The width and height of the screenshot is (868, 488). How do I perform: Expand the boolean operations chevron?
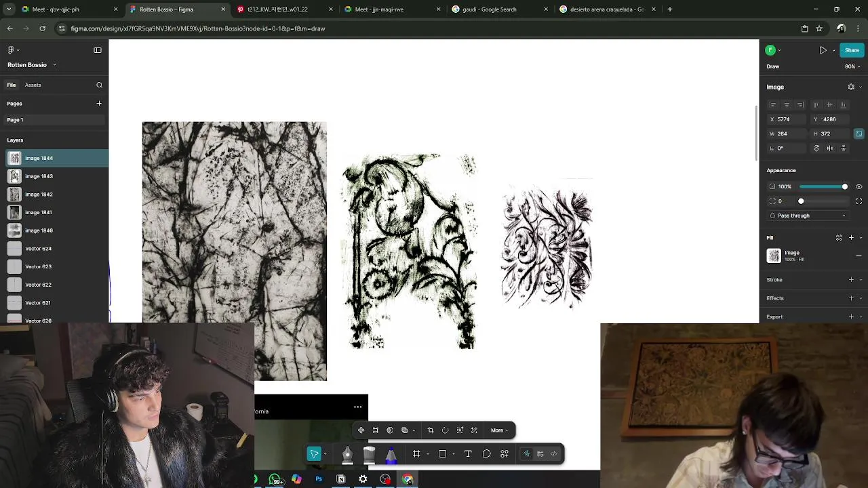click(414, 430)
